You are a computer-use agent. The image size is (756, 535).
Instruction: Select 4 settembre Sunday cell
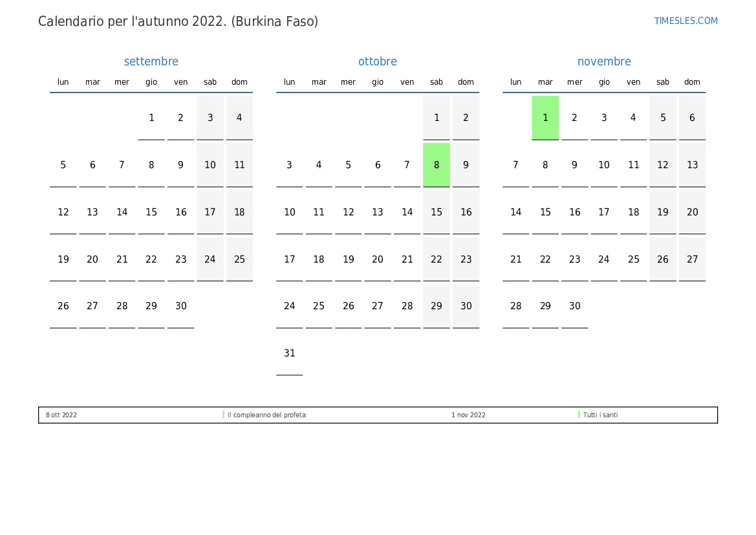click(x=240, y=118)
